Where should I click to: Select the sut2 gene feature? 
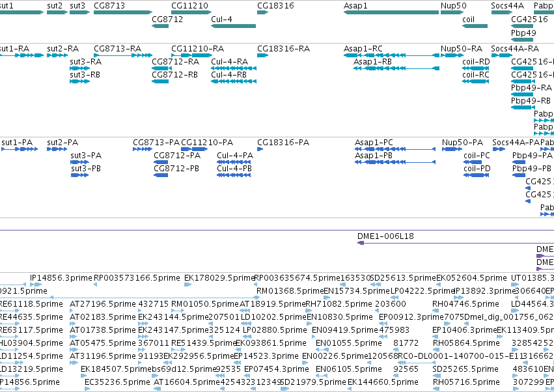57,12
